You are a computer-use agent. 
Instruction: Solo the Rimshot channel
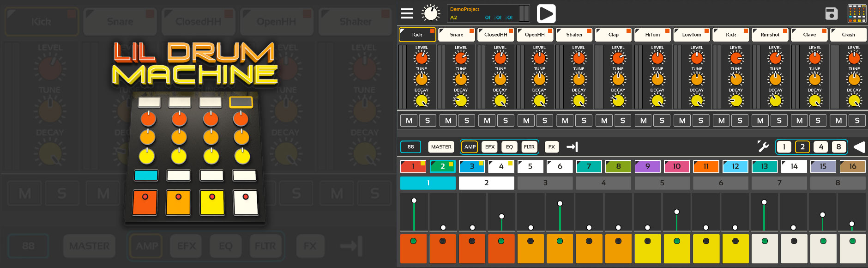point(779,121)
